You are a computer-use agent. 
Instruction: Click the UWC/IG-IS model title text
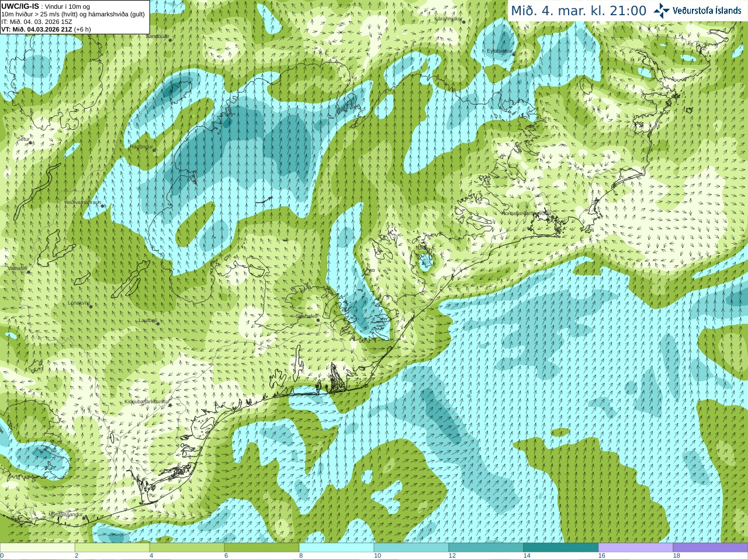(x=20, y=6)
